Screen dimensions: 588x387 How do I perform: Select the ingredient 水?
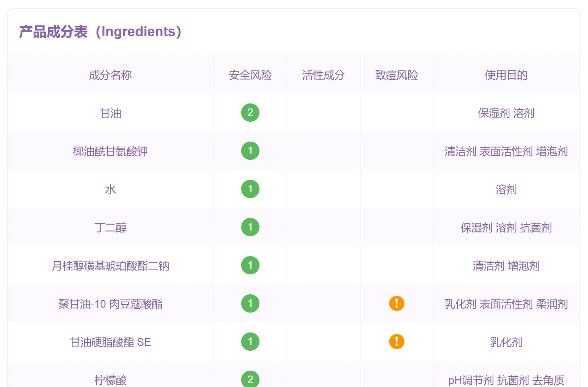[x=110, y=189]
